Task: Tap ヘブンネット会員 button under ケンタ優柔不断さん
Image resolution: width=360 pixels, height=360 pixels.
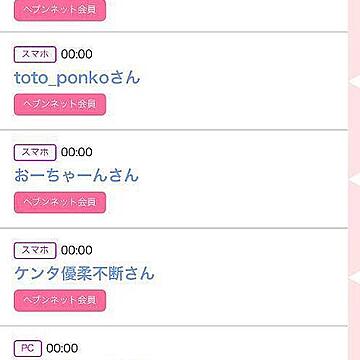Action: pyautogui.click(x=60, y=300)
